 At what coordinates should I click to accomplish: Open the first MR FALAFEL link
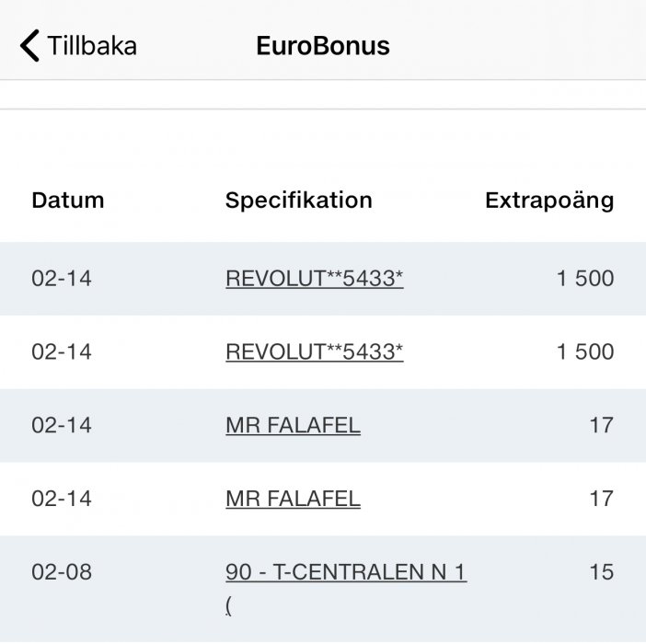coord(293,425)
